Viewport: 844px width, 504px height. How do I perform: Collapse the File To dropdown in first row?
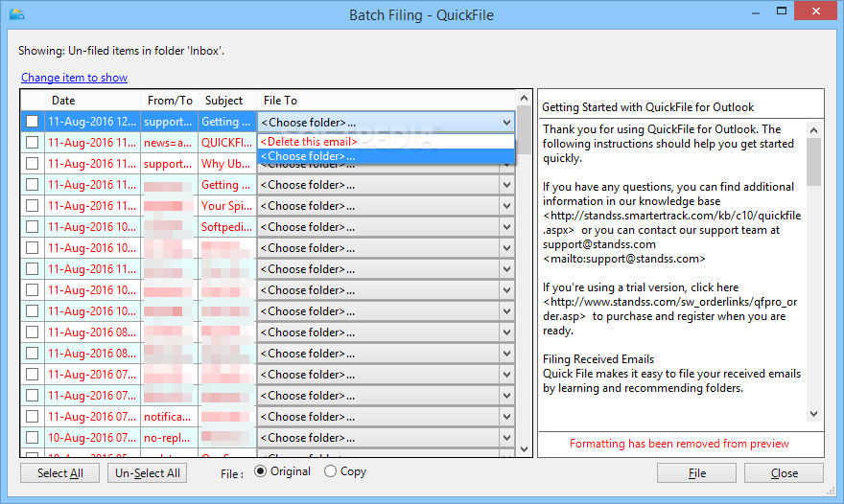pyautogui.click(x=506, y=122)
